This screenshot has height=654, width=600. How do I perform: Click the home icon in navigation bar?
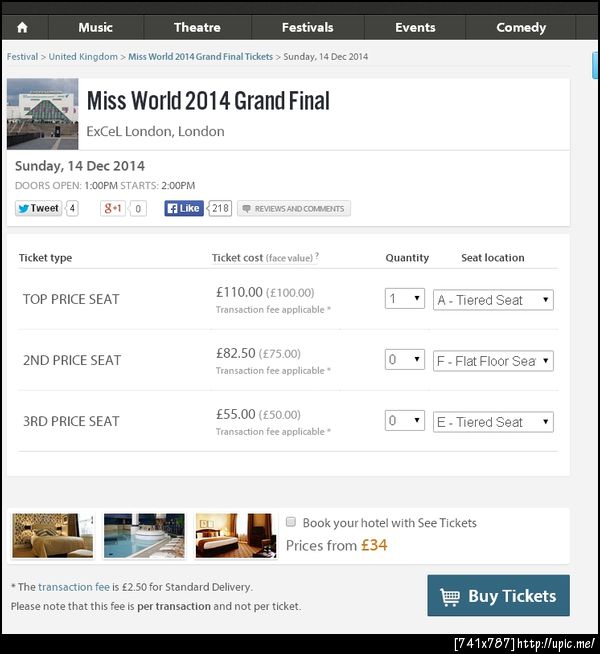pyautogui.click(x=23, y=27)
